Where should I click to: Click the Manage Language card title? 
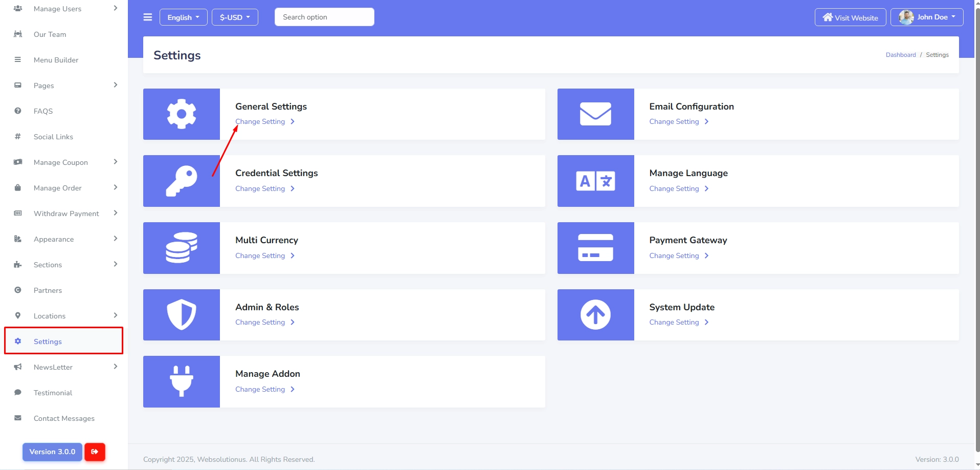[x=688, y=173]
